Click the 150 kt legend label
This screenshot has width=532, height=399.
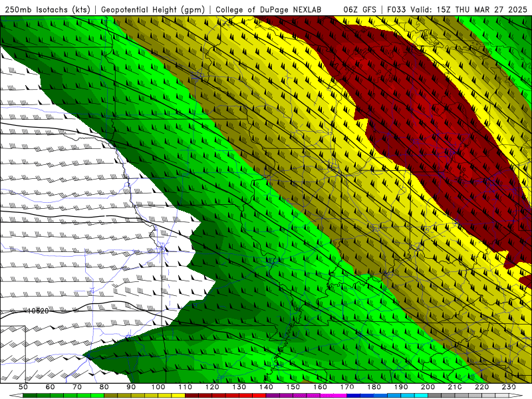tap(293, 387)
